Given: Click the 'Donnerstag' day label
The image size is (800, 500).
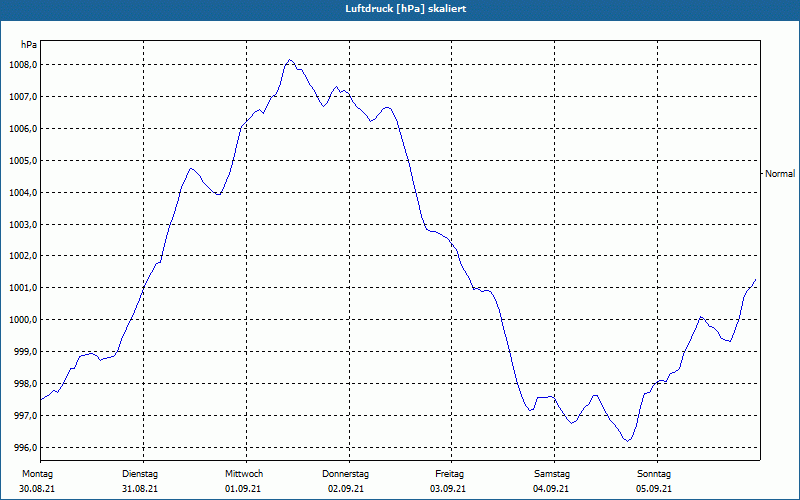Looking at the screenshot, I should [345, 474].
